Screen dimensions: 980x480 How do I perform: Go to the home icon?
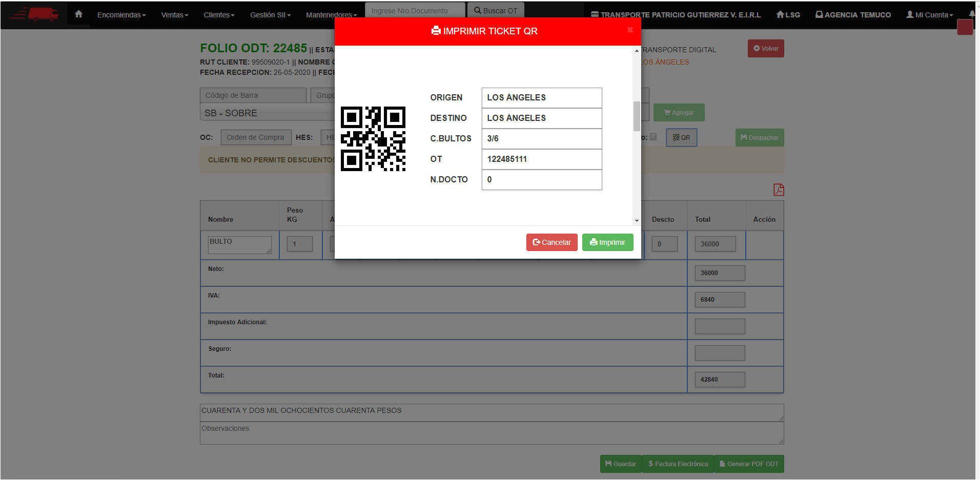pos(78,14)
